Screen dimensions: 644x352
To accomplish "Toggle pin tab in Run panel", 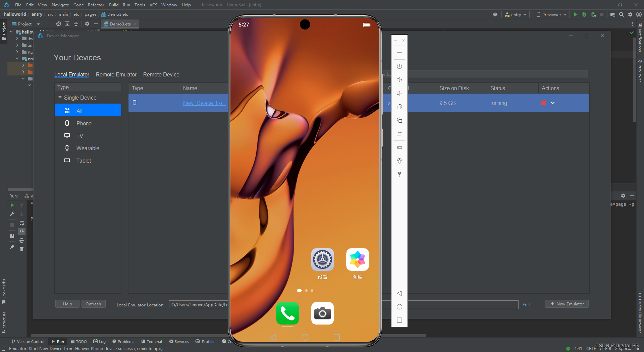I will 12,247.
